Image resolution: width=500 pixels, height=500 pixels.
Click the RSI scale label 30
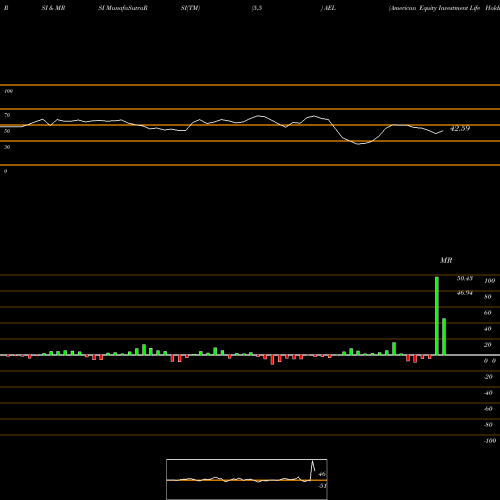pyautogui.click(x=7, y=147)
